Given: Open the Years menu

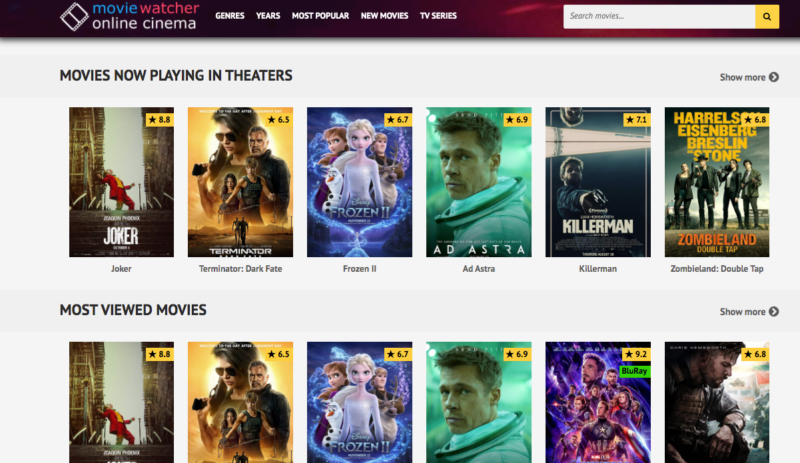Looking at the screenshot, I should point(268,16).
